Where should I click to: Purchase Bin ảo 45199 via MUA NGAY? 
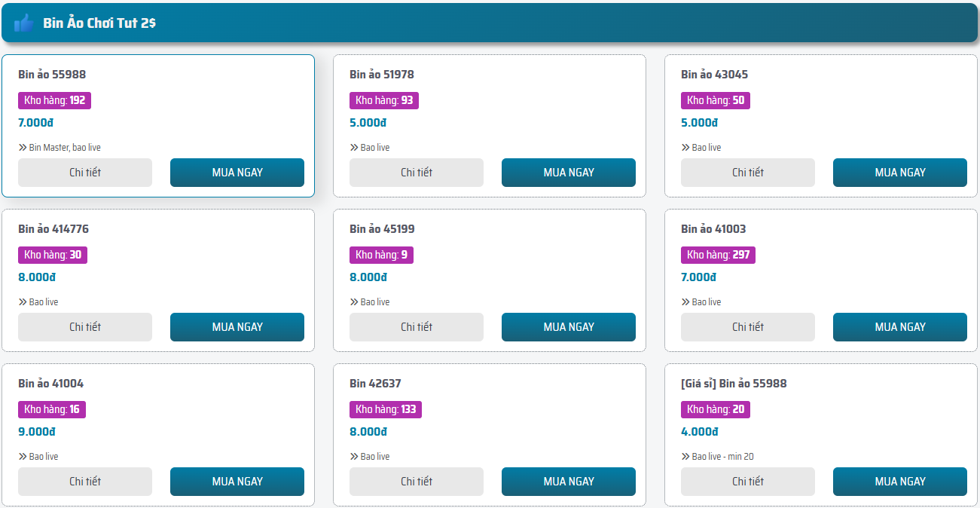pos(569,327)
